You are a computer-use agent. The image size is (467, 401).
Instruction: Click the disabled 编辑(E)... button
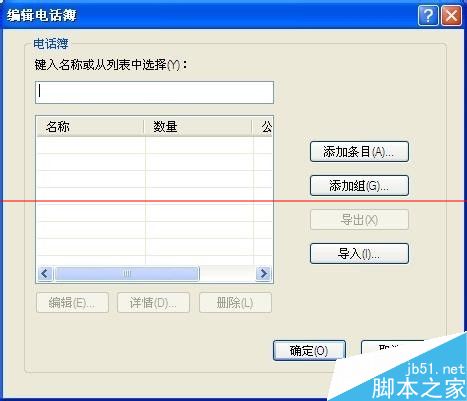(72, 303)
